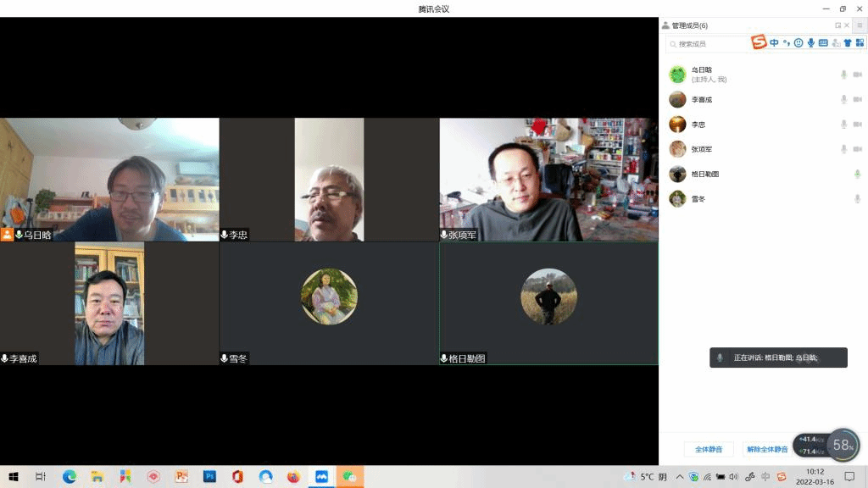
Task: Pop out the 管理成员 panel
Action: tap(838, 25)
